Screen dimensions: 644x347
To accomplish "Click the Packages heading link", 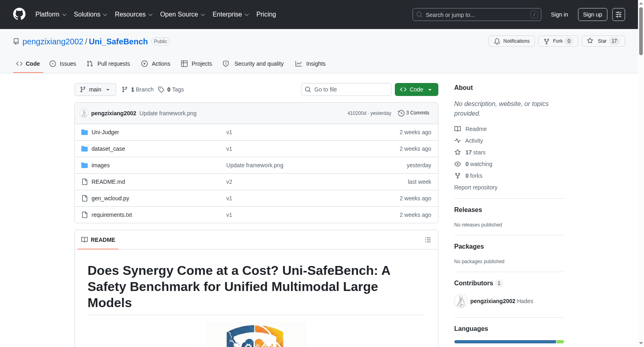I will pyautogui.click(x=469, y=246).
